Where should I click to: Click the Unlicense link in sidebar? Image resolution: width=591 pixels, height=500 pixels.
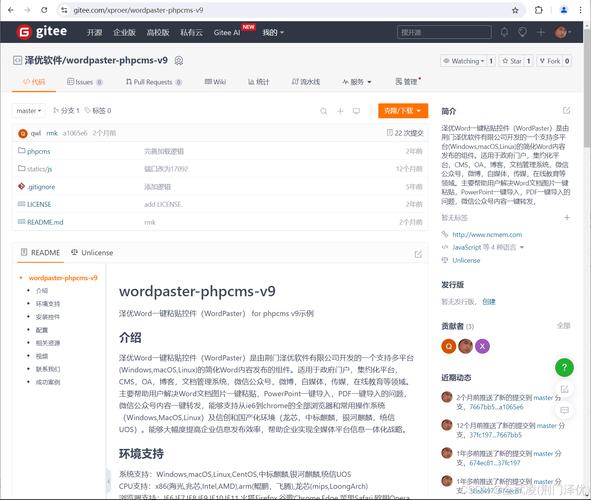(466, 260)
